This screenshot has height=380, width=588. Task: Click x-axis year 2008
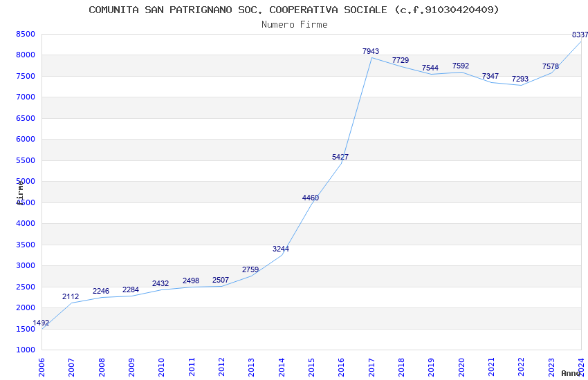coord(102,367)
